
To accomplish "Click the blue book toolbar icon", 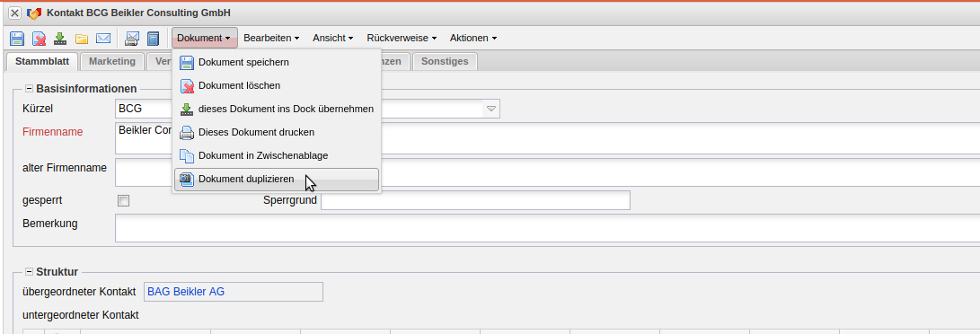I will tap(153, 39).
